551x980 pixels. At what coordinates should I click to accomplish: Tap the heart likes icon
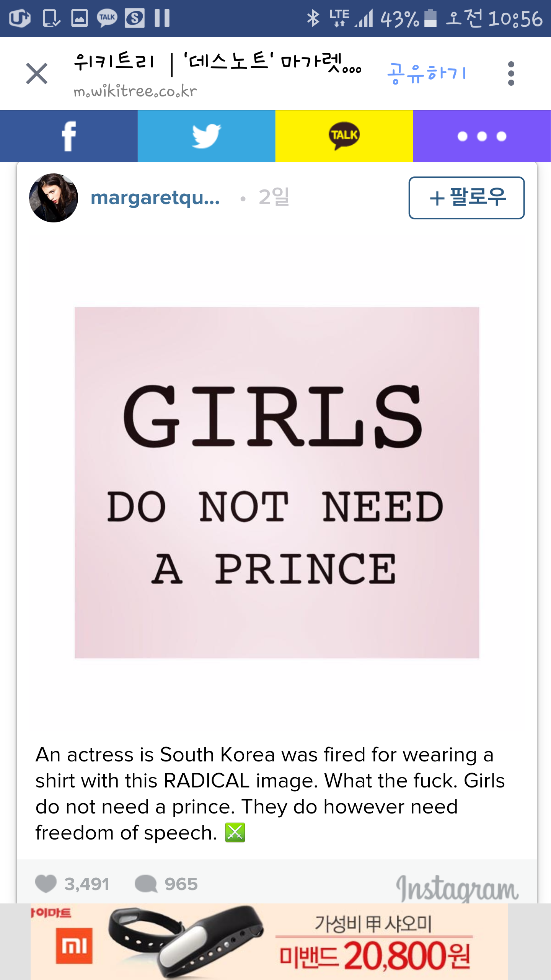coord(46,884)
